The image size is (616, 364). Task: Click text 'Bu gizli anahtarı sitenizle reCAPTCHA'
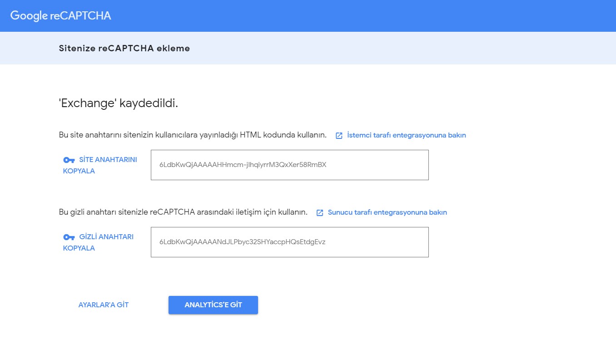(x=127, y=212)
